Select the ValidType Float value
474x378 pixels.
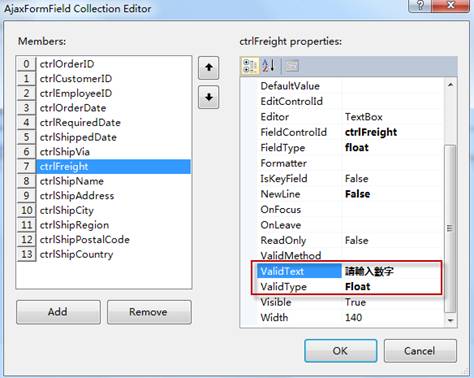tap(392, 287)
